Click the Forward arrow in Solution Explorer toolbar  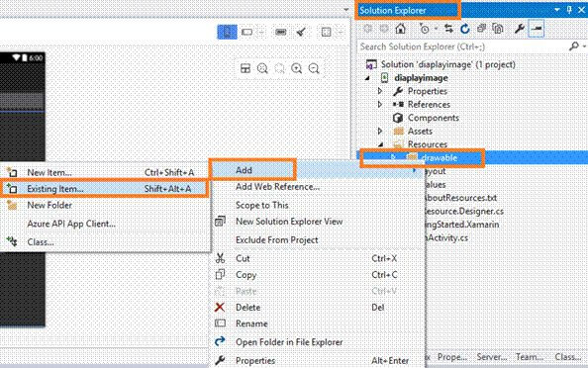coord(384,29)
